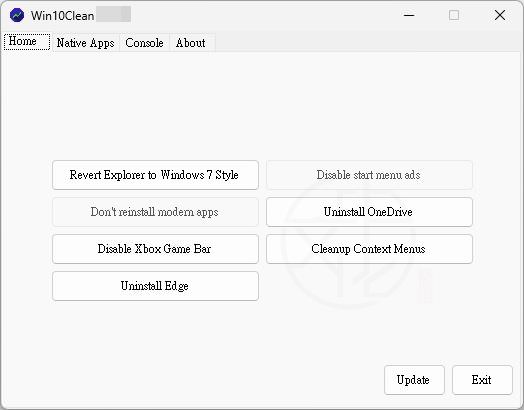Screen dimensions: 524x410
Task: Open the Native Apps tab
Action: [x=86, y=43]
